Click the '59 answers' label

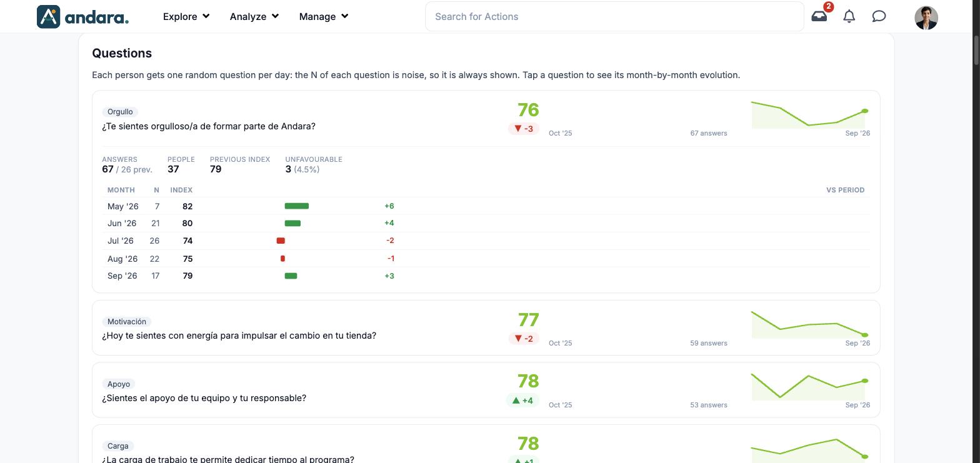point(709,343)
